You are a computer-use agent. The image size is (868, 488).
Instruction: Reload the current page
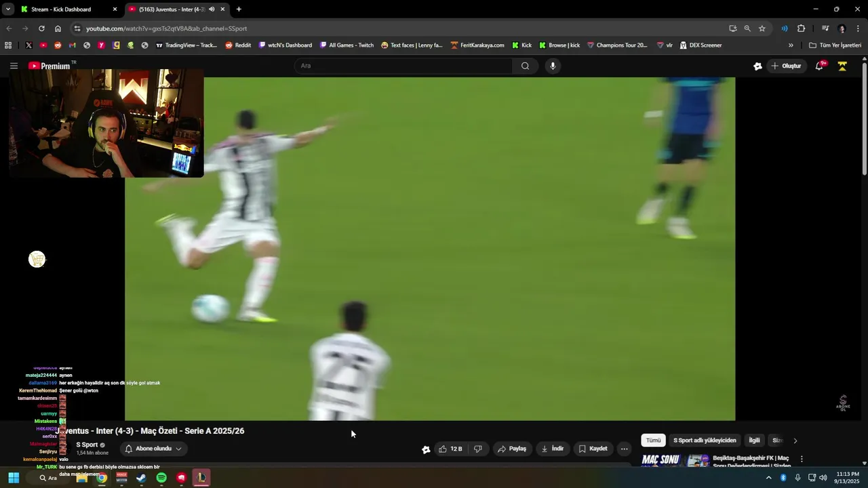[41, 28]
